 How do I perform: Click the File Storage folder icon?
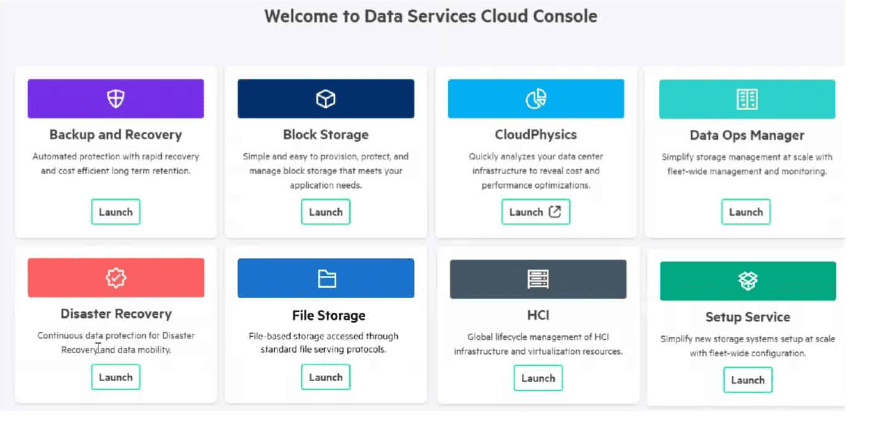[x=326, y=279]
